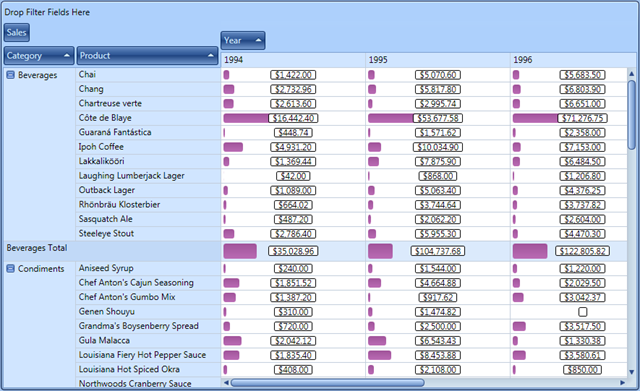Screen dimensions: 640x391
Task: Select the Genen Shouyu product row
Action: (148, 312)
